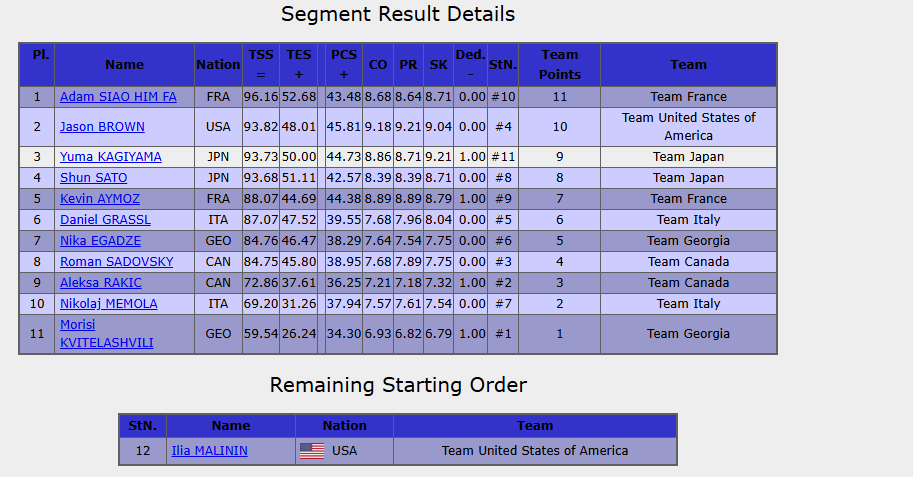Click the USA flag icon beside Ilia Malinin
Screen dimensions: 913x477
click(x=312, y=451)
